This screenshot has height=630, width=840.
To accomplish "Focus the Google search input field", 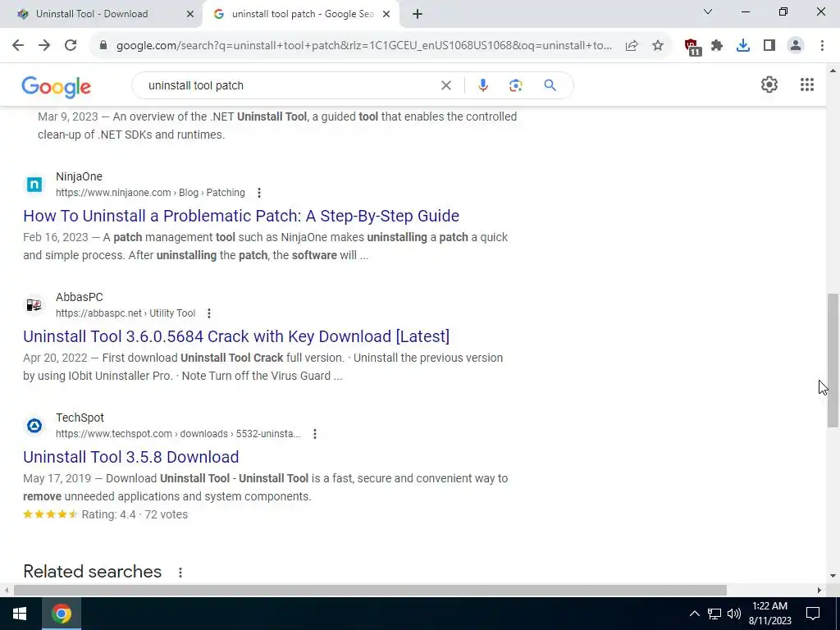I will point(290,85).
